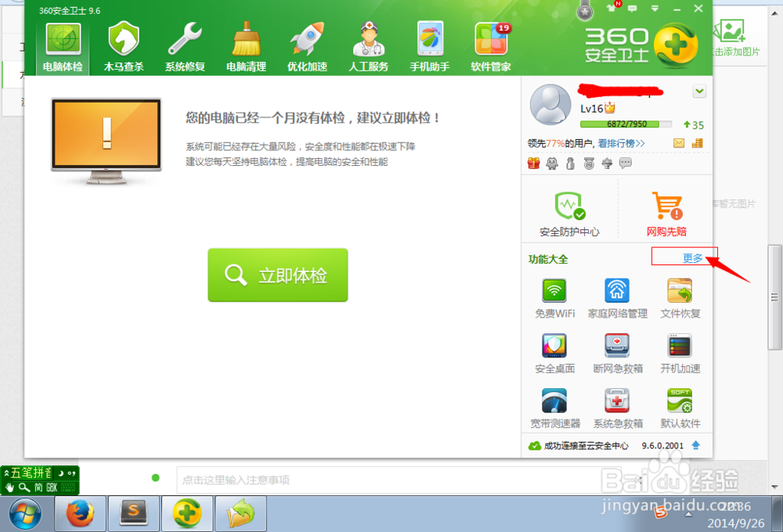Click 五笔拼音 input method label
783x532 pixels.
(31, 473)
